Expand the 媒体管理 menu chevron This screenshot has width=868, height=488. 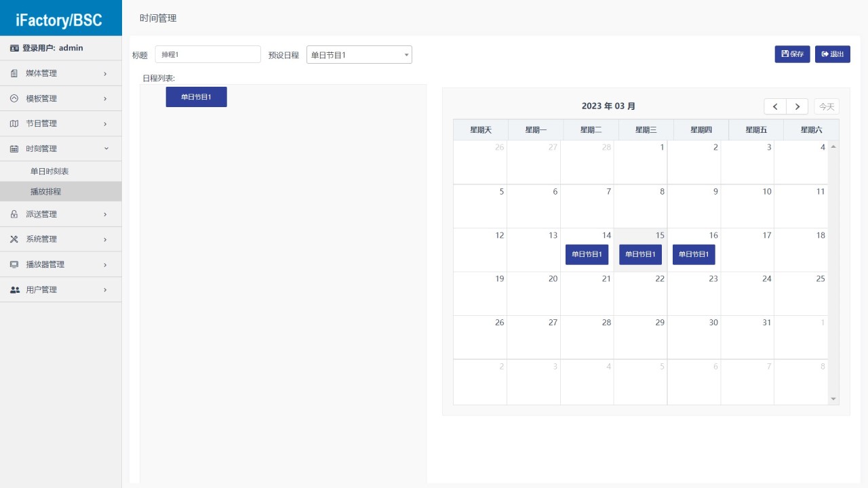click(x=105, y=73)
